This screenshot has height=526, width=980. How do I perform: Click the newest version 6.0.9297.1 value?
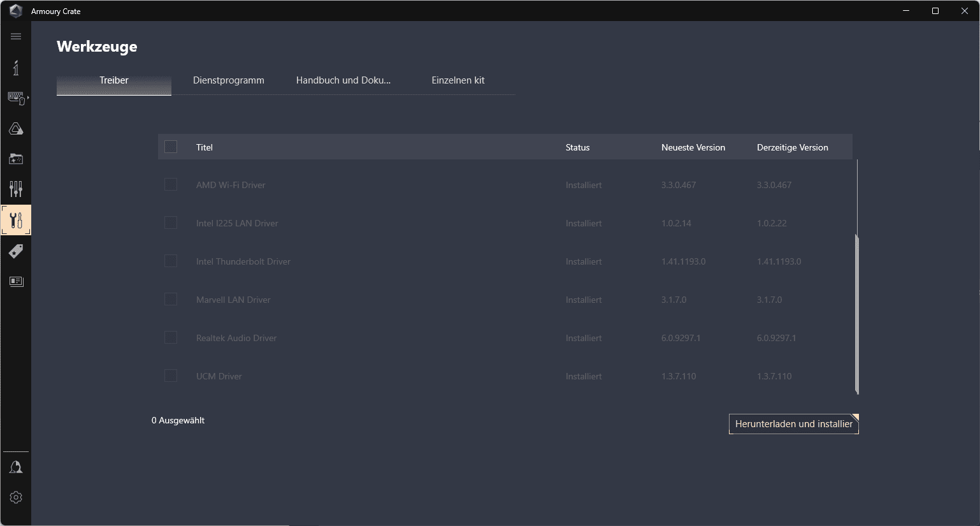tap(681, 338)
